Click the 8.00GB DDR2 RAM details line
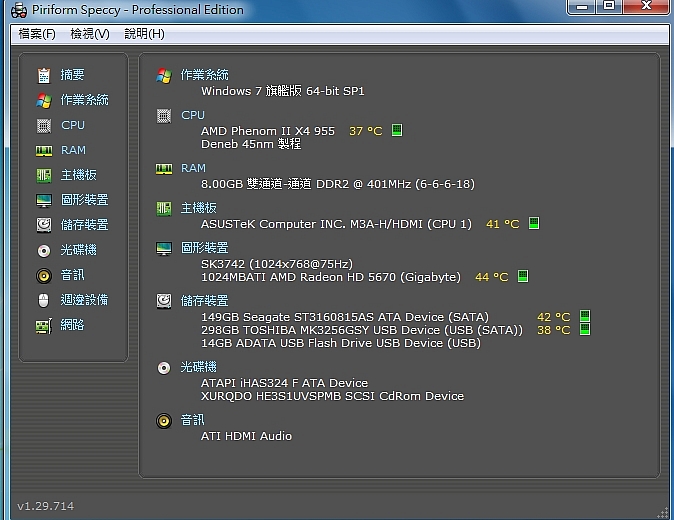Screen dimensions: 674x520 pos(338,184)
